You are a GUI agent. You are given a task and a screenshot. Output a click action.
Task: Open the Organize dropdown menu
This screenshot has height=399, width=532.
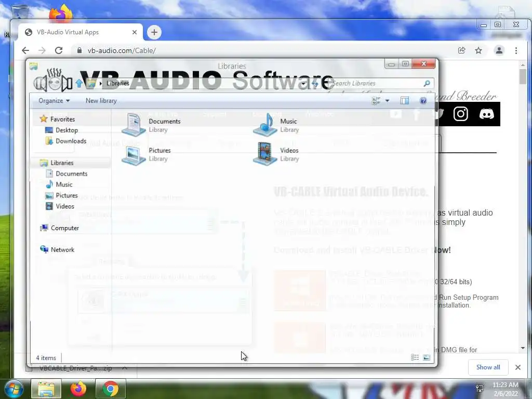(x=54, y=100)
